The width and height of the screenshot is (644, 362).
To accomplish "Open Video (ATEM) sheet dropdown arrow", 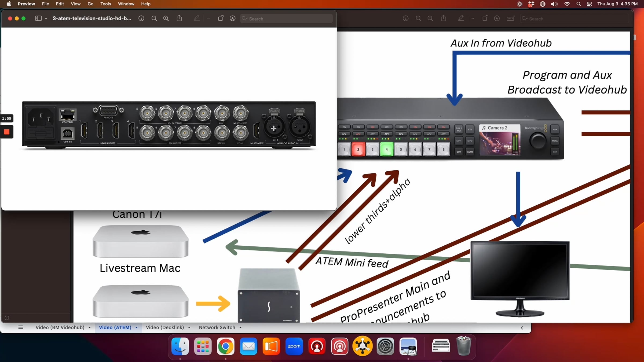I will coord(137,327).
